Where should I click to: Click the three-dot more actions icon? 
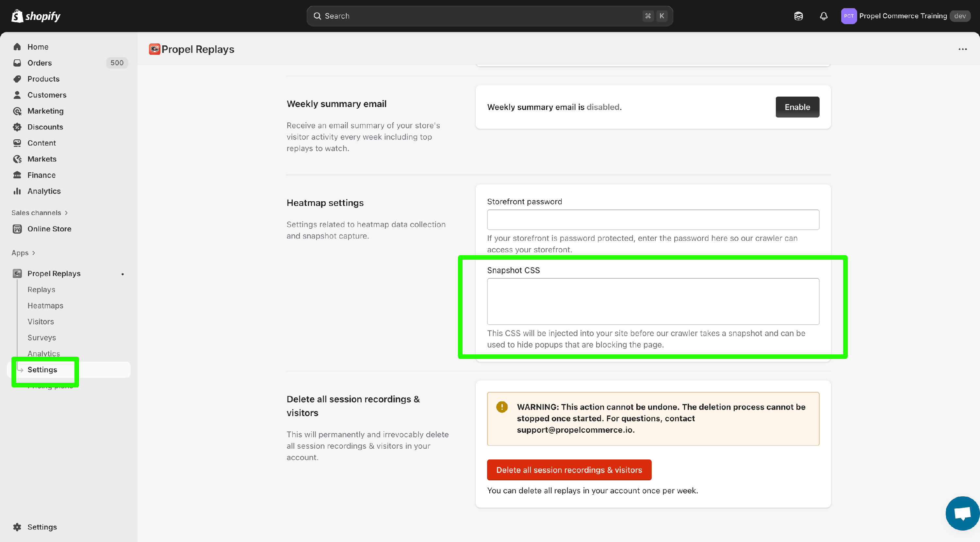pyautogui.click(x=962, y=49)
